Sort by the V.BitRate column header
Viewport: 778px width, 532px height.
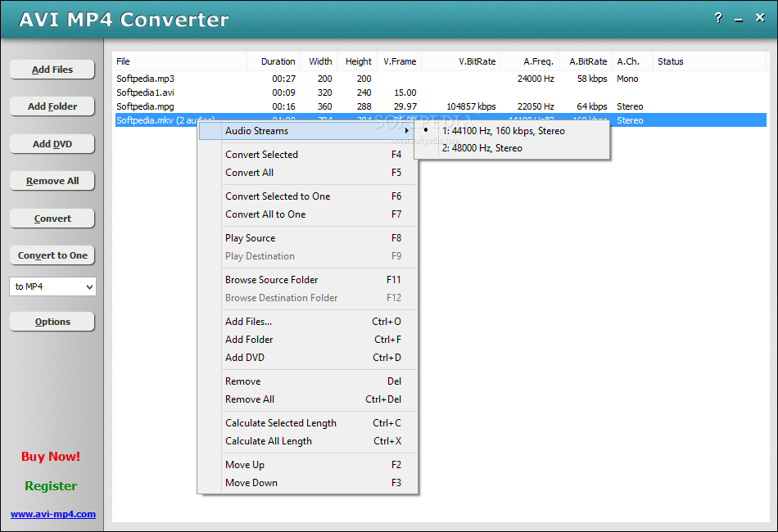click(x=461, y=61)
